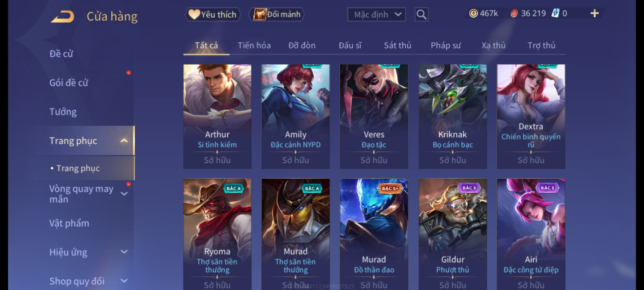
Task: Tap the gold coin balance icon
Action: click(x=473, y=13)
